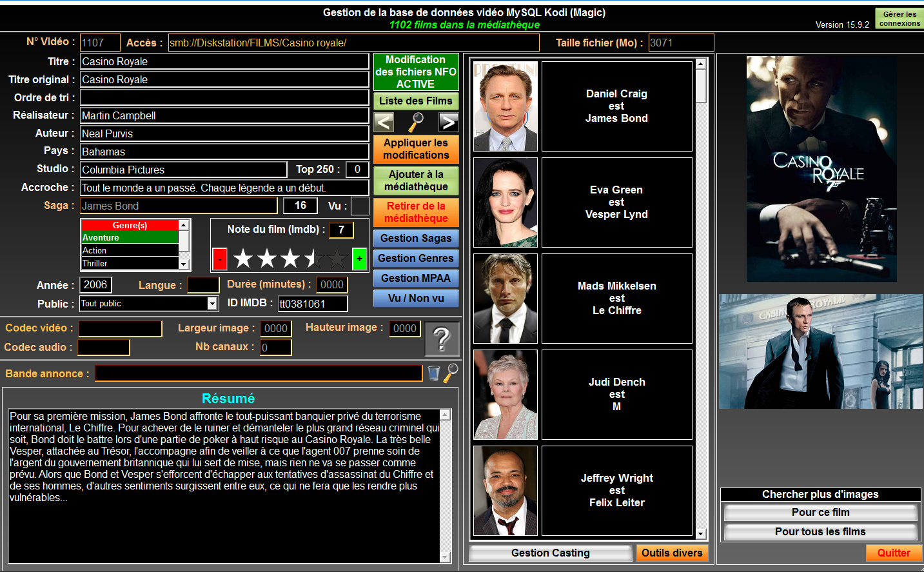The width and height of the screenshot is (924, 572).
Task: Toggle NFO file modification ACTIVE button
Action: (416, 72)
